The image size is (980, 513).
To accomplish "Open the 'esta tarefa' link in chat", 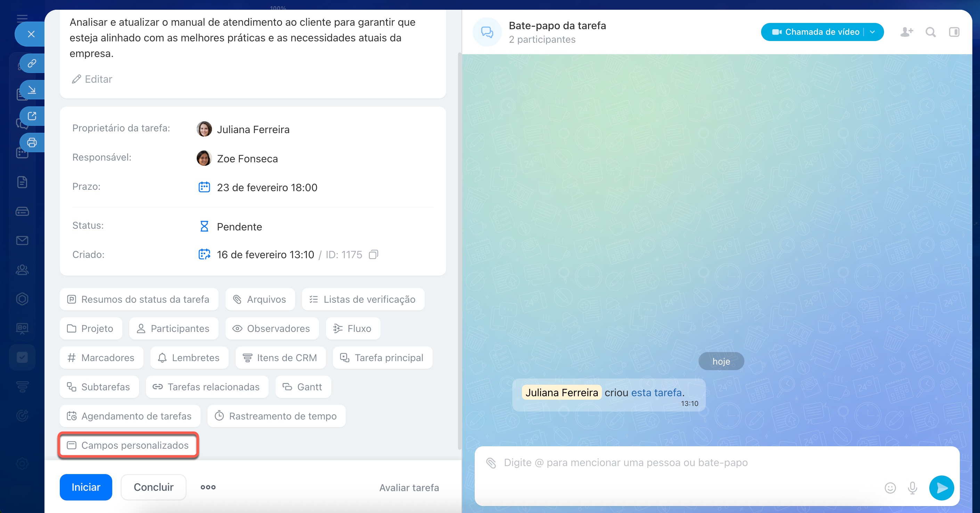I will click(656, 392).
